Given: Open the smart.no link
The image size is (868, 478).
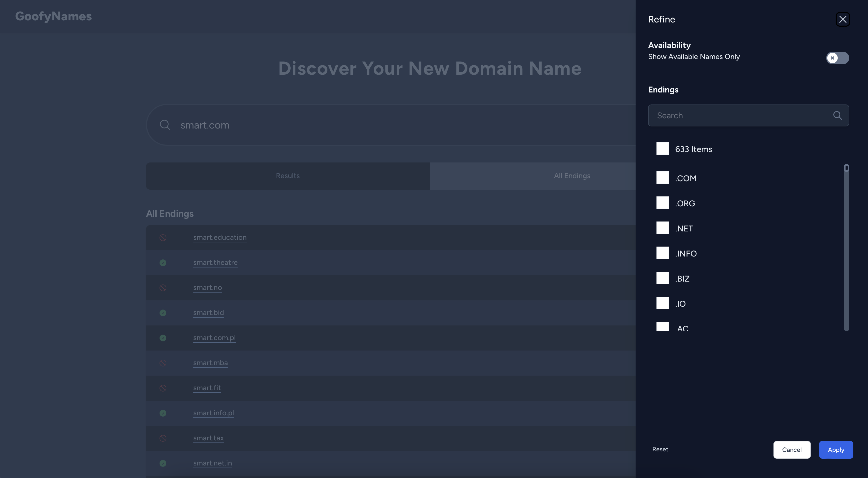Looking at the screenshot, I should pos(207,288).
